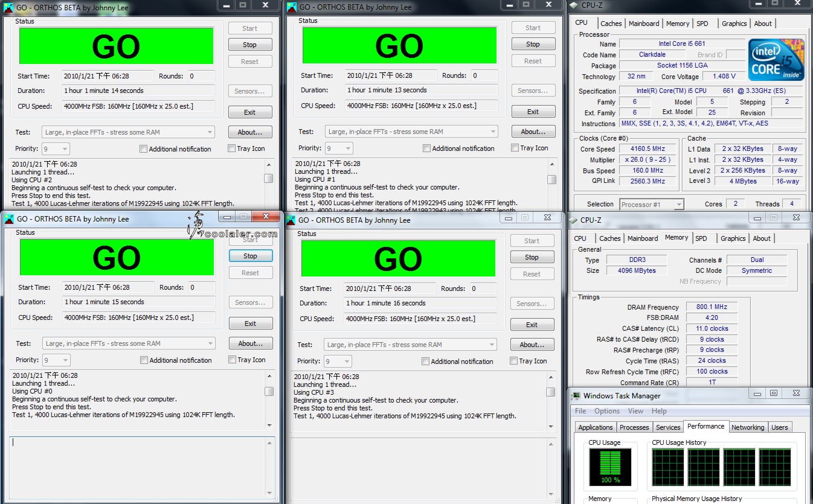Open About... in the CPU #3 ORTHOS window
This screenshot has width=813, height=504.
pyautogui.click(x=532, y=345)
